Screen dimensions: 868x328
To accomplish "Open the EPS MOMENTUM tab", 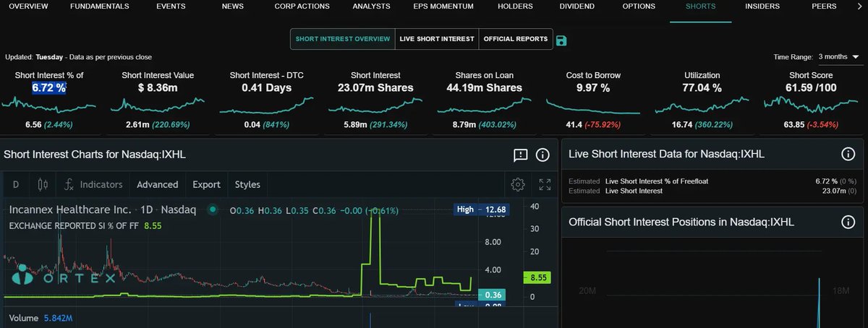I will click(x=443, y=7).
